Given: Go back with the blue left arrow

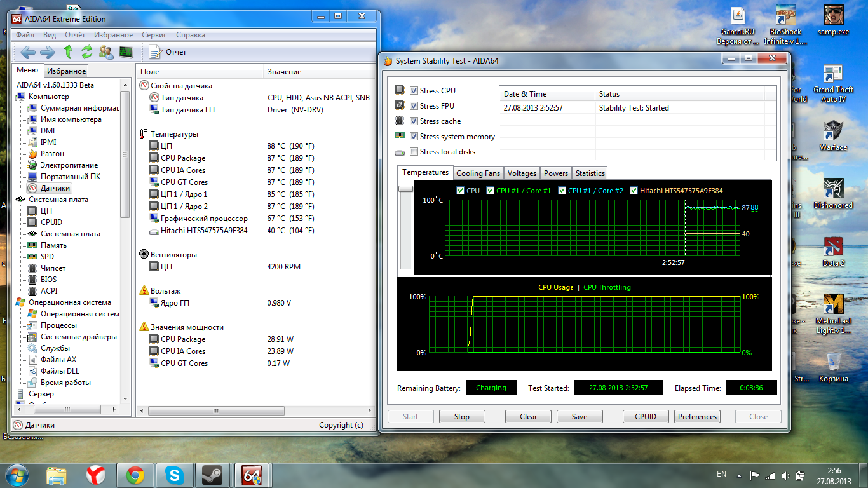Looking at the screenshot, I should (x=27, y=52).
